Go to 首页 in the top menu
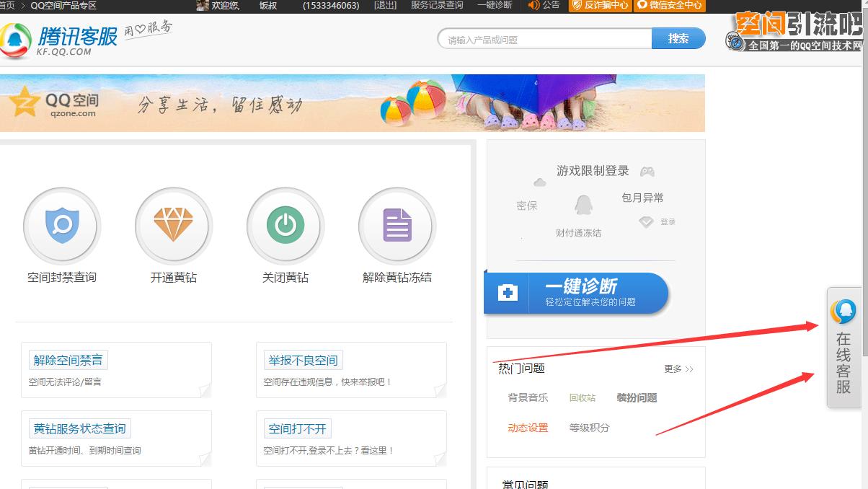Image resolution: width=868 pixels, height=489 pixels. (6, 6)
